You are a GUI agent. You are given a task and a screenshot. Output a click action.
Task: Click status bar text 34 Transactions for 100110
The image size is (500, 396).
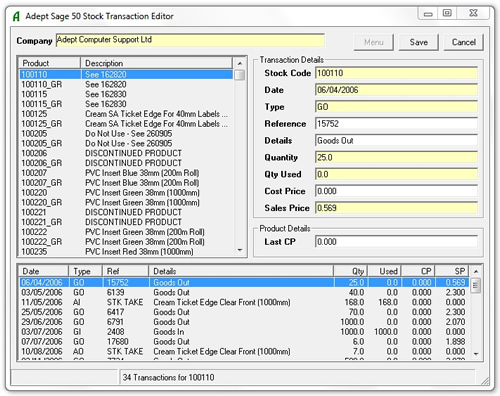point(168,377)
